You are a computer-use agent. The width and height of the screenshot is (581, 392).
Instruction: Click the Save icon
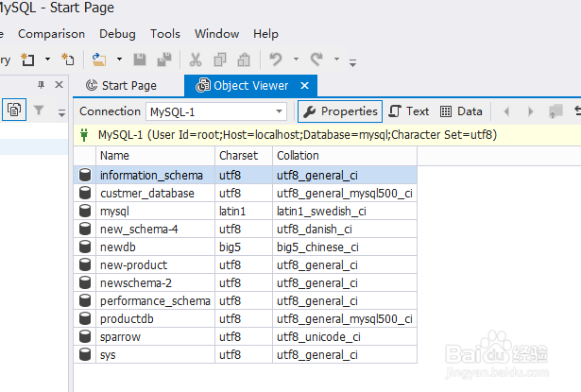(x=140, y=60)
